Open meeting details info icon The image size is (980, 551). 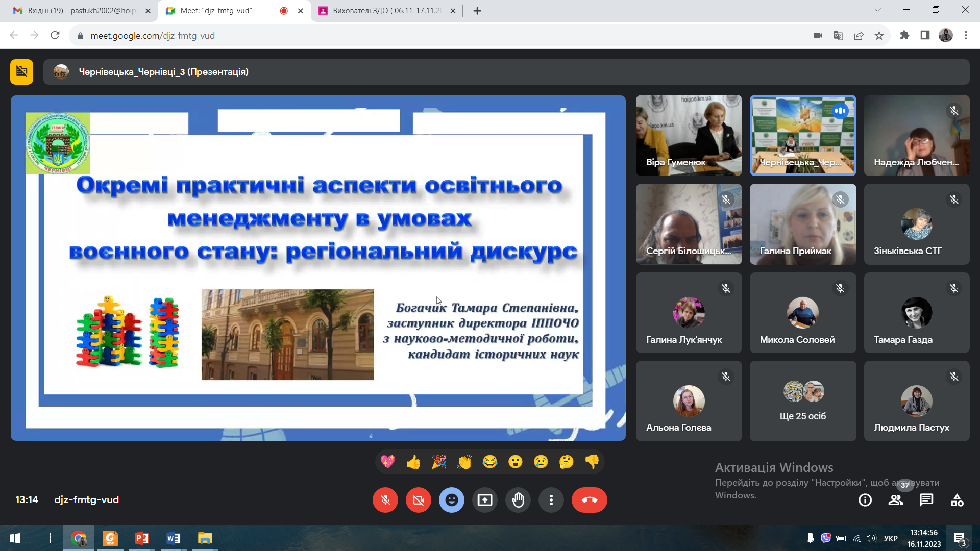coord(865,500)
